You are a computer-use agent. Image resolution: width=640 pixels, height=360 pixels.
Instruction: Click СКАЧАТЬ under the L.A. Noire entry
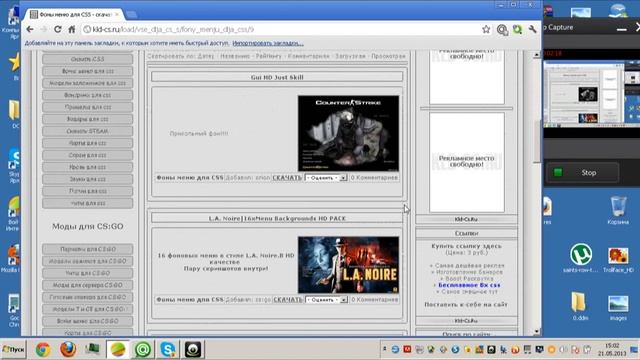click(x=288, y=300)
